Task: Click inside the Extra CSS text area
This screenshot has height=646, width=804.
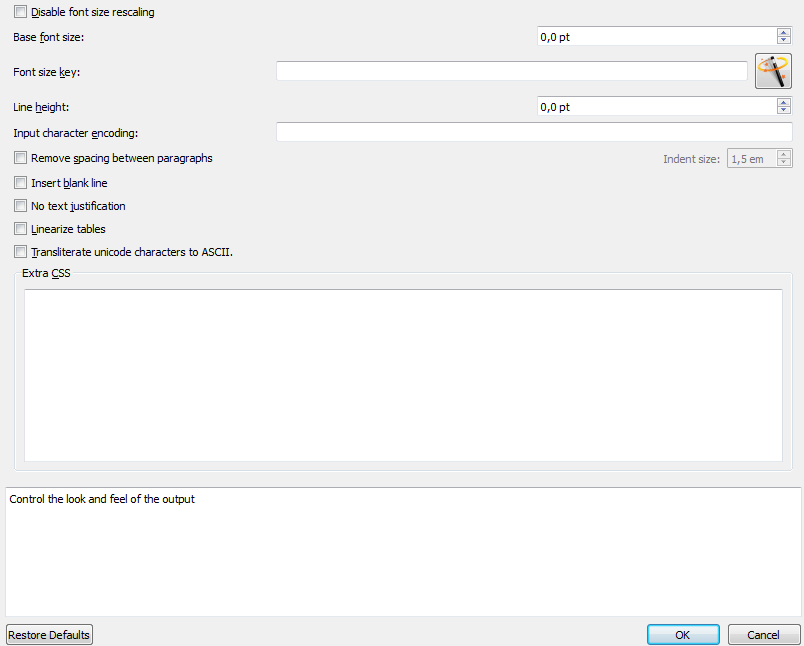Action: click(404, 375)
